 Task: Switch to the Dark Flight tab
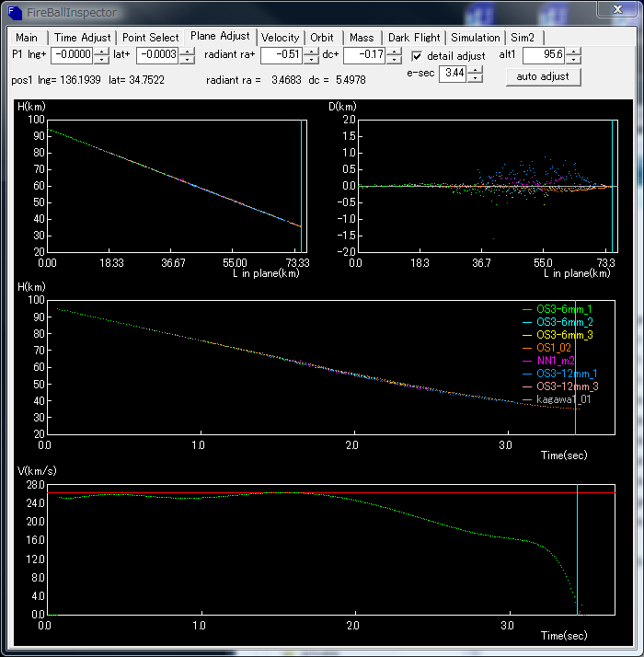point(413,38)
